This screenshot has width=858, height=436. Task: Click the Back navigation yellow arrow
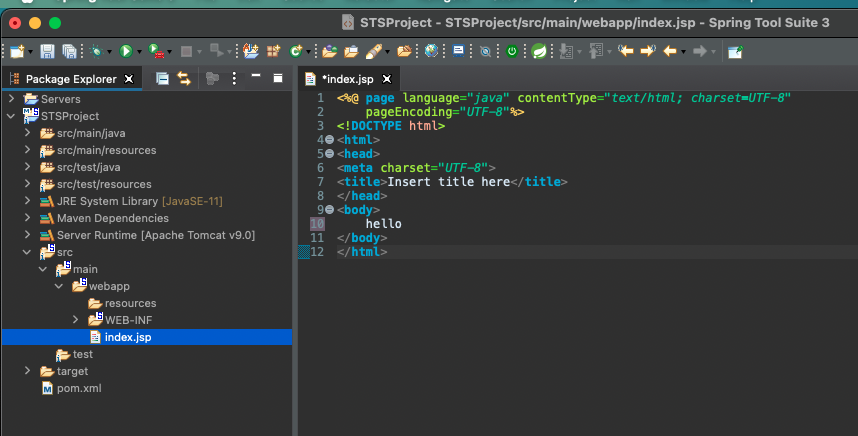(670, 51)
